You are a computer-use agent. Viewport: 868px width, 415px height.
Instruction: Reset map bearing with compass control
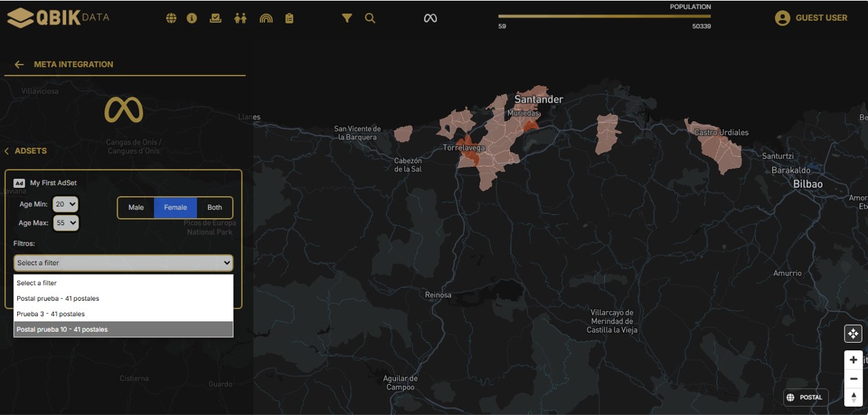pyautogui.click(x=854, y=397)
